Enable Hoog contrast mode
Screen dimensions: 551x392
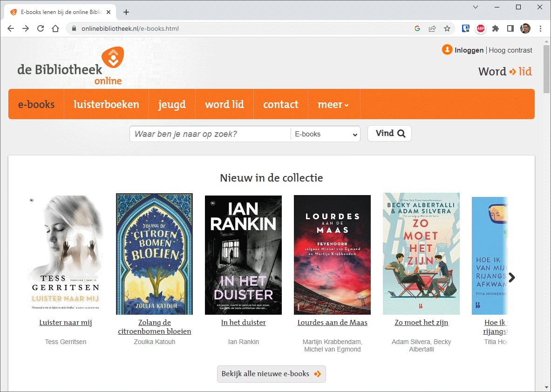click(x=510, y=50)
